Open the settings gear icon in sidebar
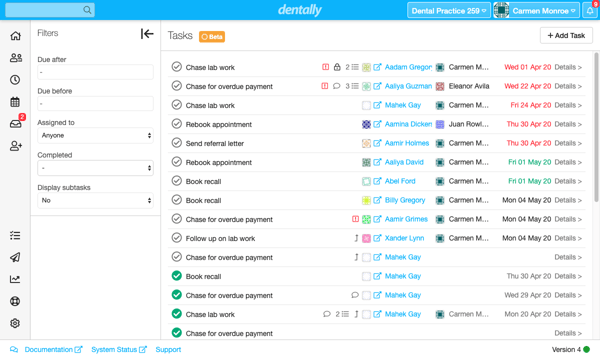This screenshot has height=360, width=600. tap(15, 323)
